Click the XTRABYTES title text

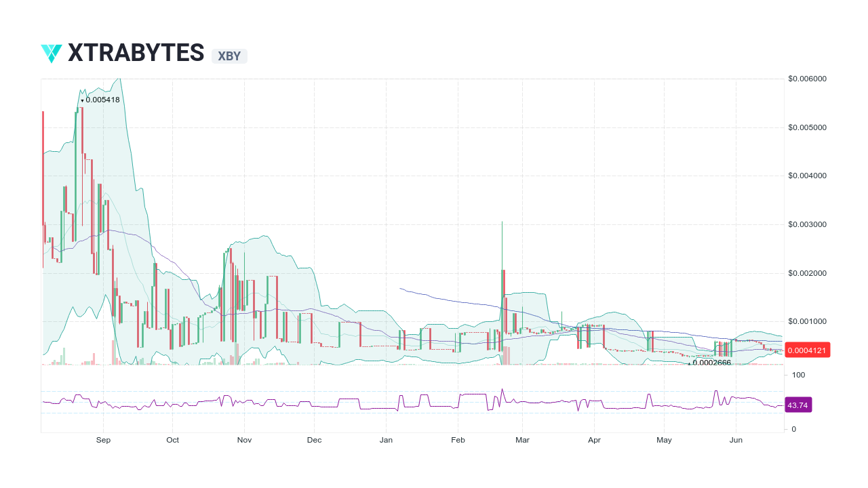pyautogui.click(x=136, y=53)
